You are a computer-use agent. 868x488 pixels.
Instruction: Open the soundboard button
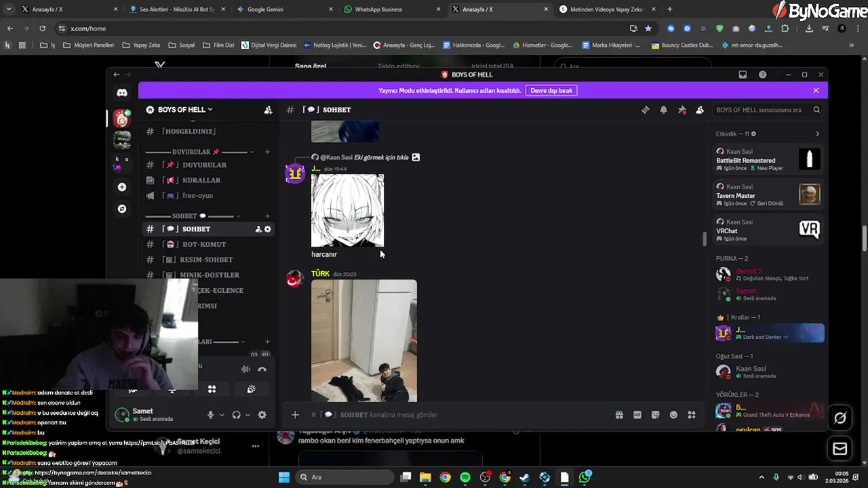[x=252, y=389]
